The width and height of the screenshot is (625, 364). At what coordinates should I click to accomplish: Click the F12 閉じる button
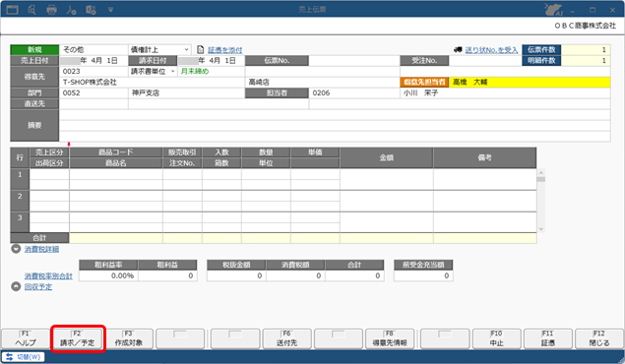tap(599, 338)
